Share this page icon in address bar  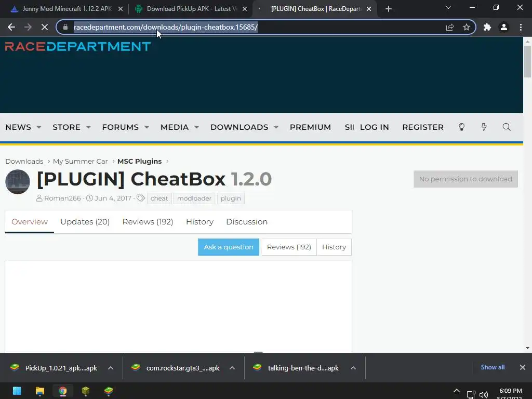[450, 27]
